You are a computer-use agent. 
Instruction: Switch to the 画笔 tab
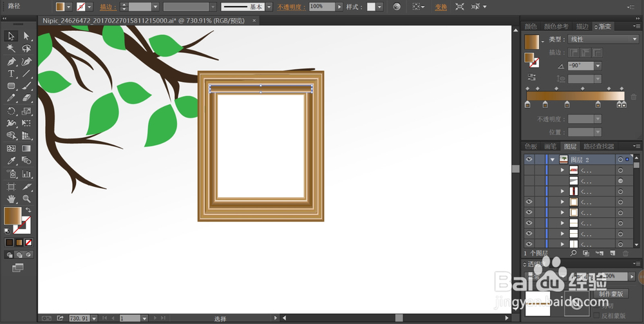coord(551,146)
